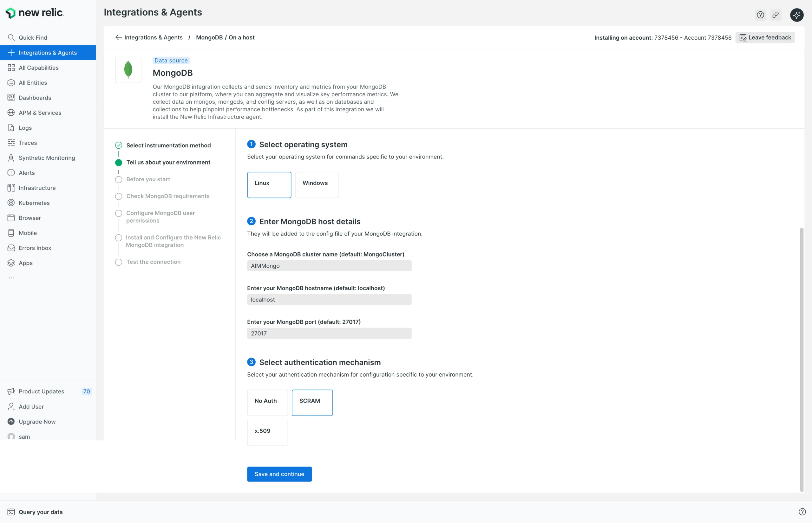Click the Product Updates count badge 70

tap(87, 391)
